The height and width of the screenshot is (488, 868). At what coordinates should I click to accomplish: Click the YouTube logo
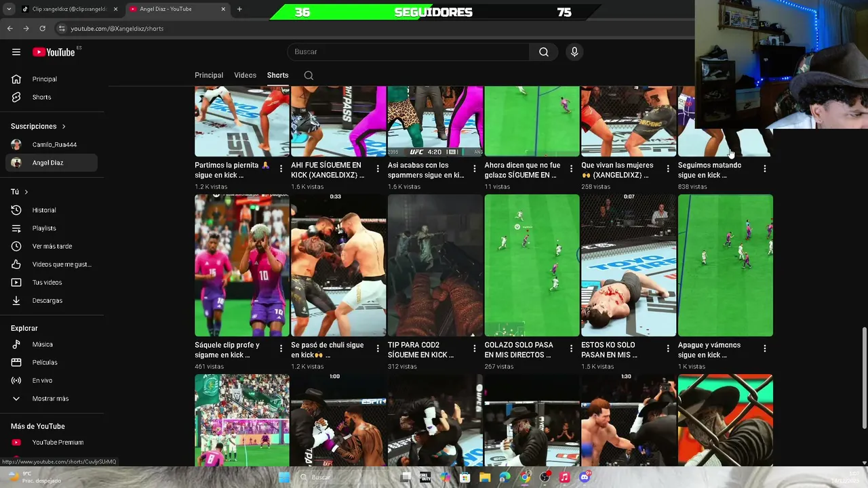coord(54,52)
